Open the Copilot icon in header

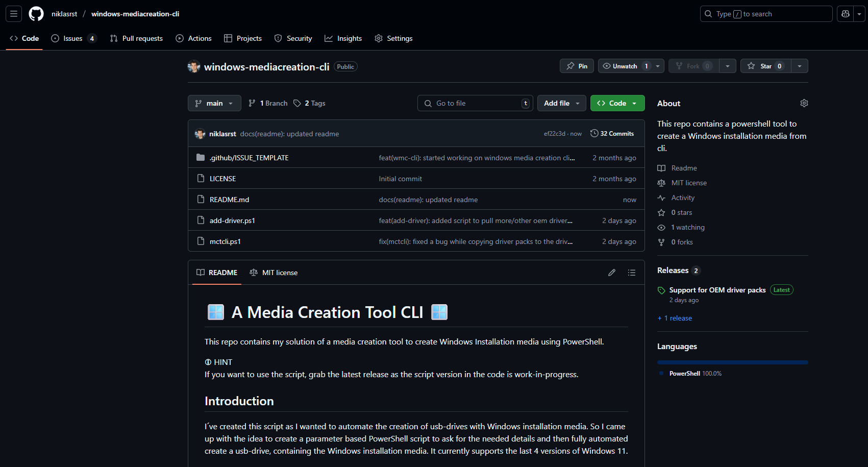(846, 14)
